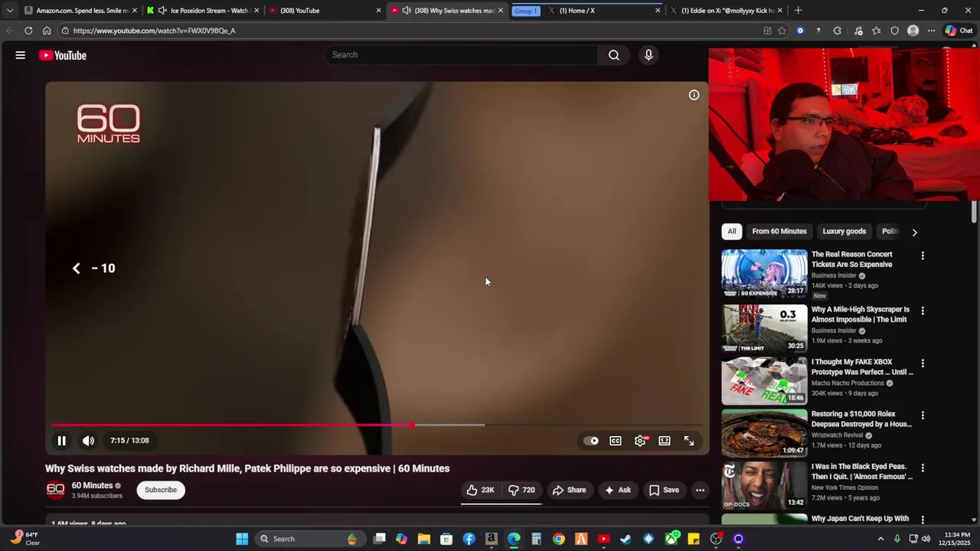The width and height of the screenshot is (980, 551).
Task: Open File Explorer from the taskbar
Action: click(424, 539)
